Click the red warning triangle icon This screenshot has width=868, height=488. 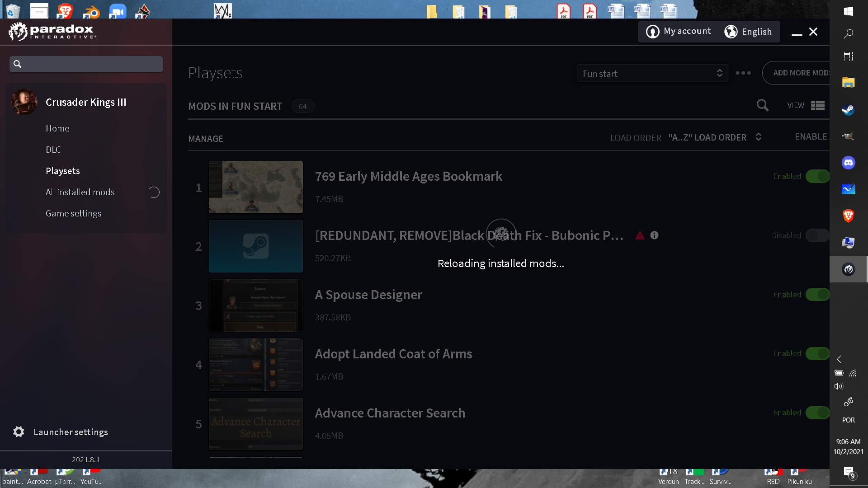tap(639, 235)
